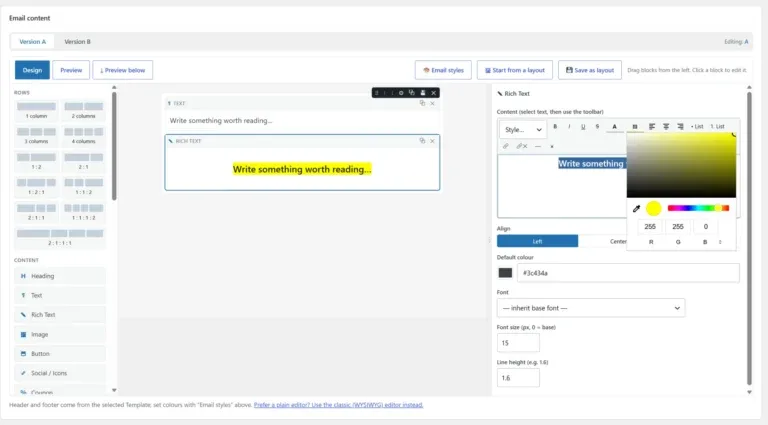Open the Preview tab
This screenshot has width=768, height=425.
[x=71, y=70]
